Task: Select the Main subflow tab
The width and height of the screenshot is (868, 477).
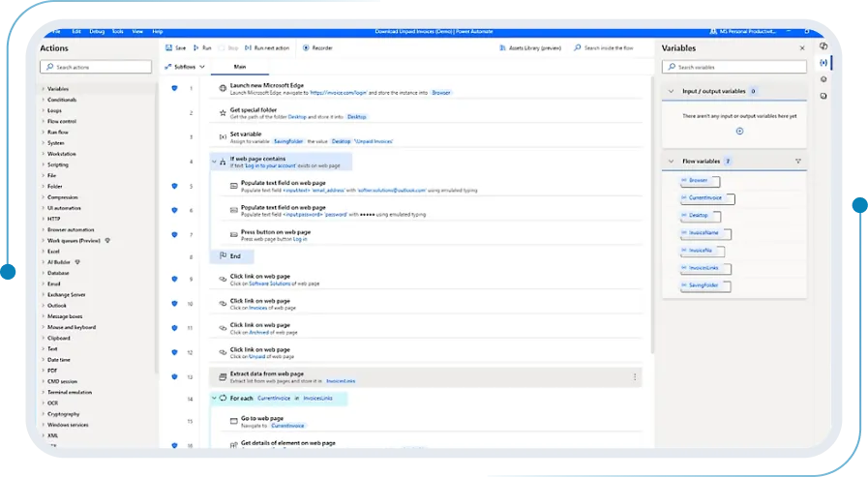Action: tap(240, 67)
